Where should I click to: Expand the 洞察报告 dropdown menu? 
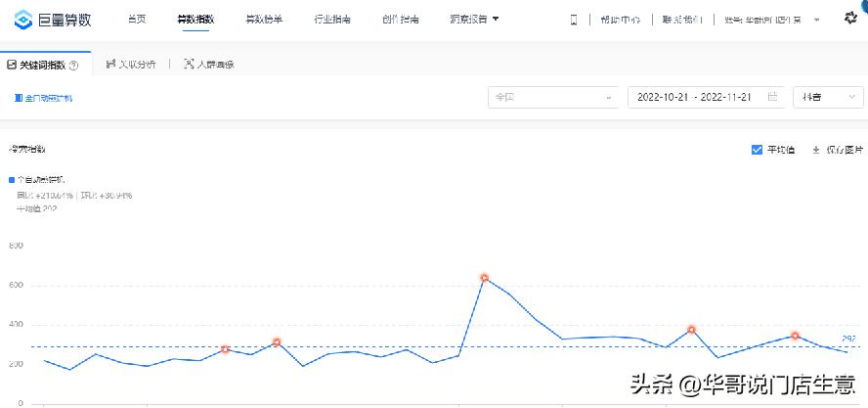[475, 20]
